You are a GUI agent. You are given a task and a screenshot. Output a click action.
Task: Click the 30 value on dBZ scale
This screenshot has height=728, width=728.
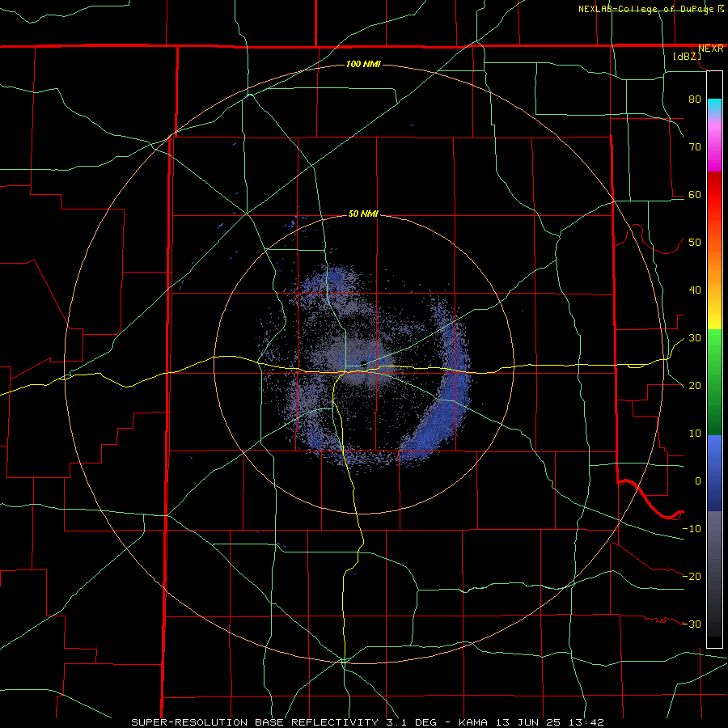(x=695, y=338)
